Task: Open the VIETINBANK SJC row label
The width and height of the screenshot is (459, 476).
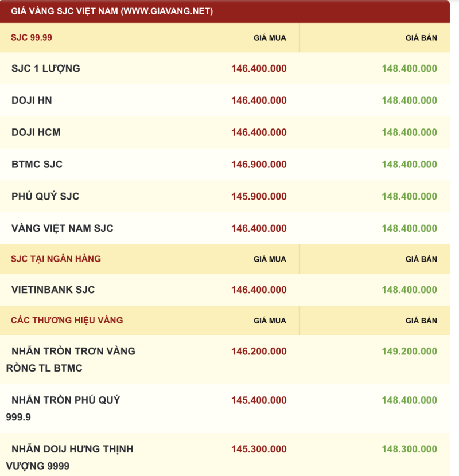Action: [x=53, y=290]
